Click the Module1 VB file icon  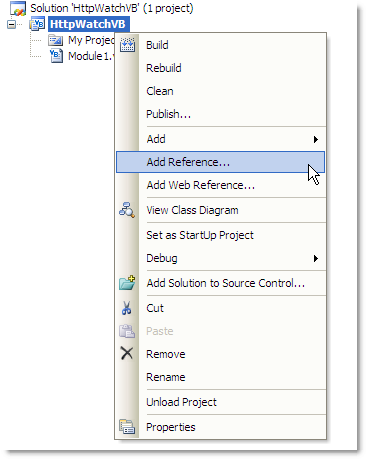tap(56, 56)
